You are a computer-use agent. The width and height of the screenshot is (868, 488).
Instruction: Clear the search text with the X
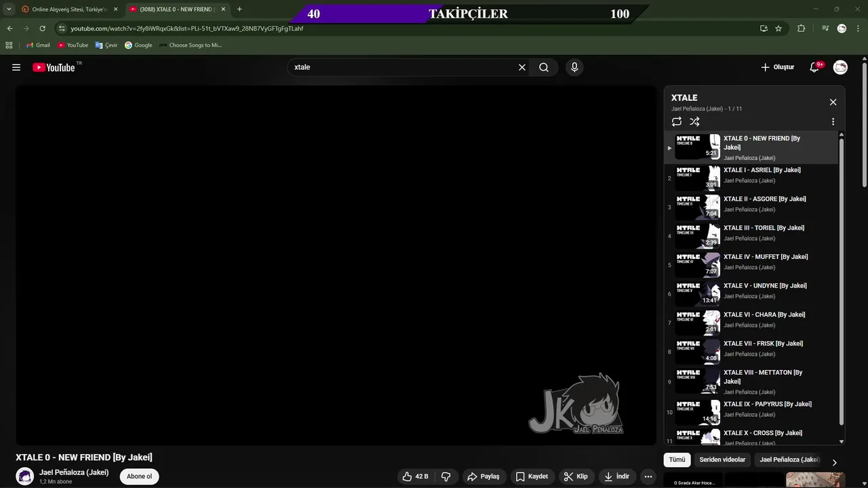point(522,67)
